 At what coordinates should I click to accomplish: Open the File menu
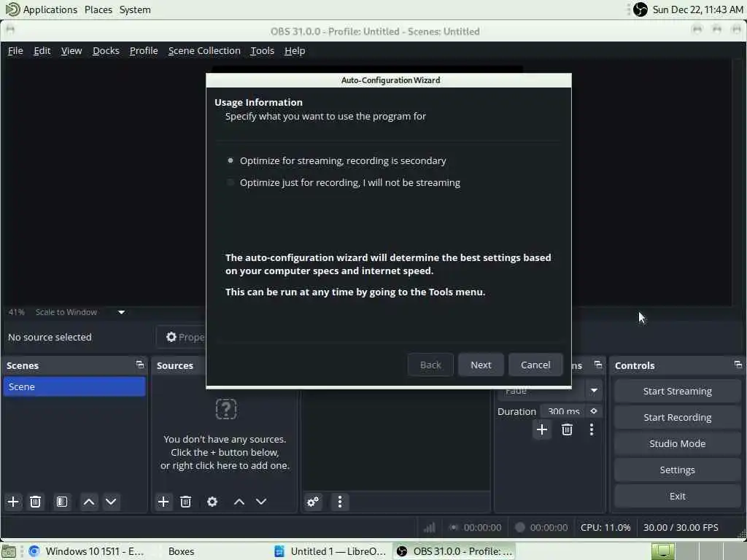point(15,50)
